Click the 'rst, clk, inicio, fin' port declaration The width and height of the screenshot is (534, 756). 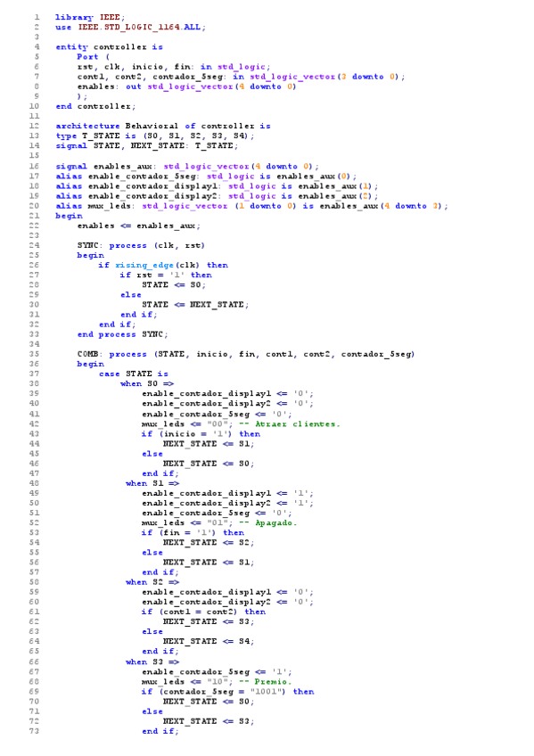[x=174, y=67]
